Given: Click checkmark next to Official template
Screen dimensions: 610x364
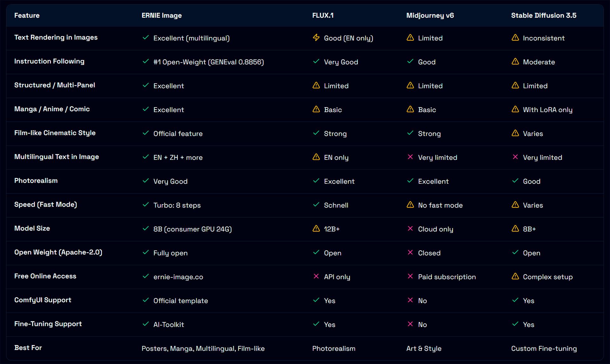Looking at the screenshot, I should click(x=146, y=300).
